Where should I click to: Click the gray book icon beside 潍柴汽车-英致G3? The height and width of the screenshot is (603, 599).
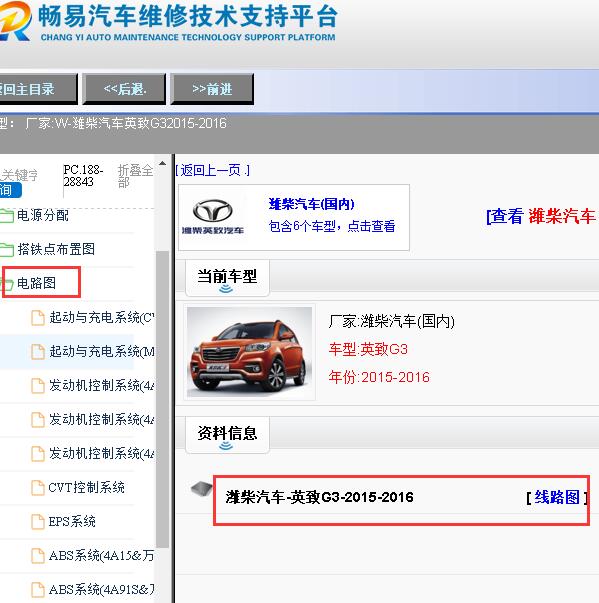point(201,488)
